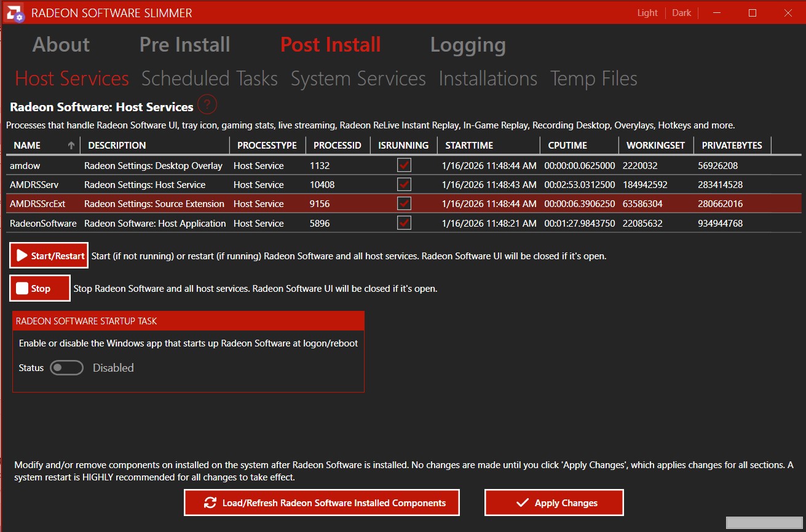Click the Disabled status label
This screenshot has height=532, width=806.
click(x=113, y=368)
